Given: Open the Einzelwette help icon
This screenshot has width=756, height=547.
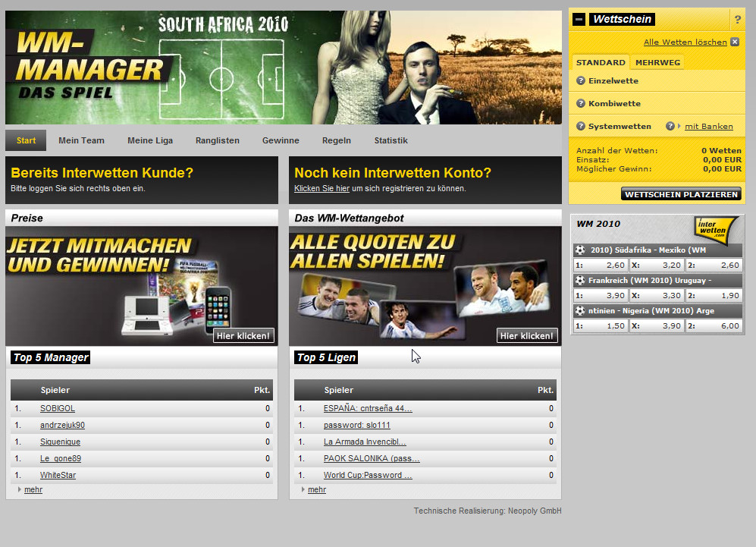Looking at the screenshot, I should [x=581, y=80].
